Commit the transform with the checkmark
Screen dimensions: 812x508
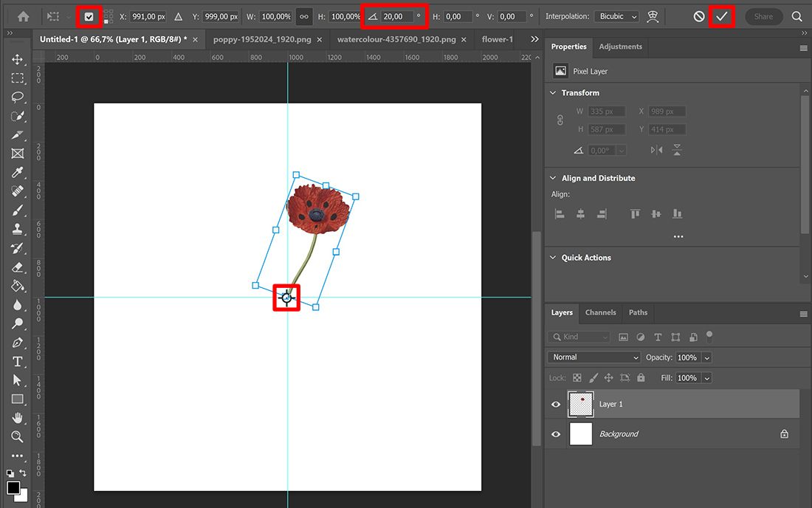721,16
